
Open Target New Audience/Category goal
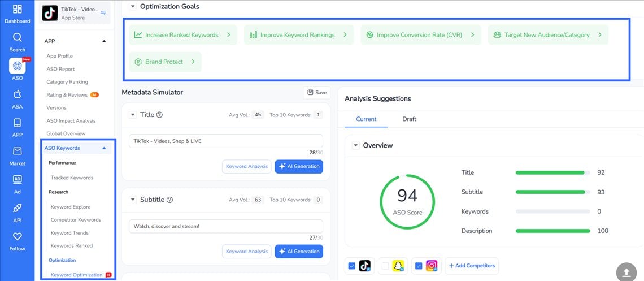pyautogui.click(x=548, y=35)
